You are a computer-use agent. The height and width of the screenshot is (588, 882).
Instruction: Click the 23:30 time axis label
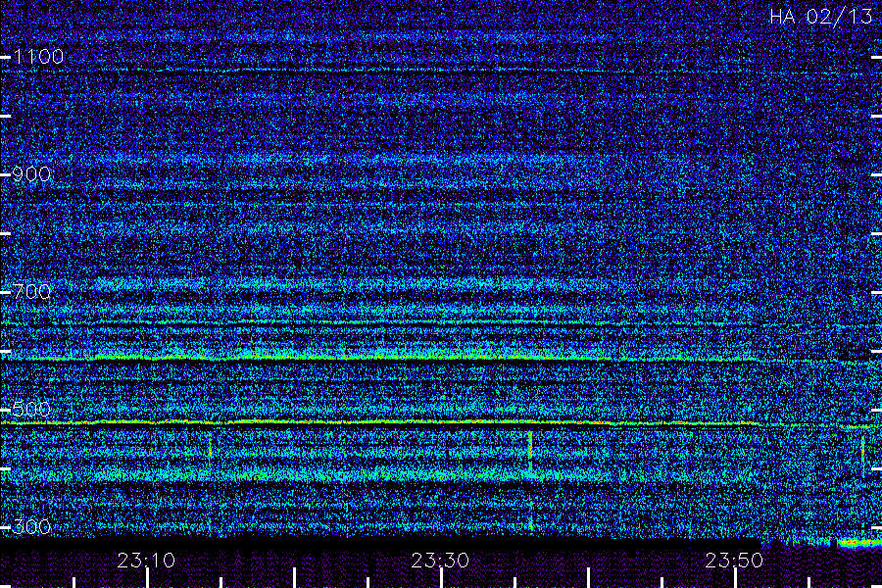[x=440, y=561]
